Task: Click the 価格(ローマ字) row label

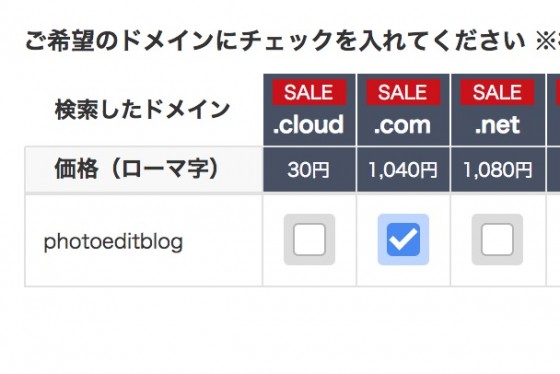Action: (x=136, y=168)
